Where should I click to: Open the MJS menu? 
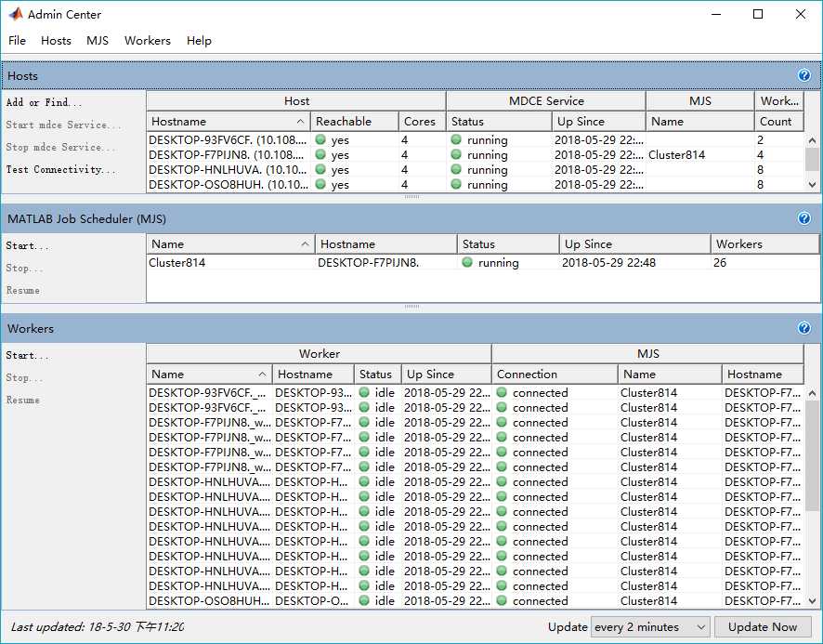pos(98,41)
